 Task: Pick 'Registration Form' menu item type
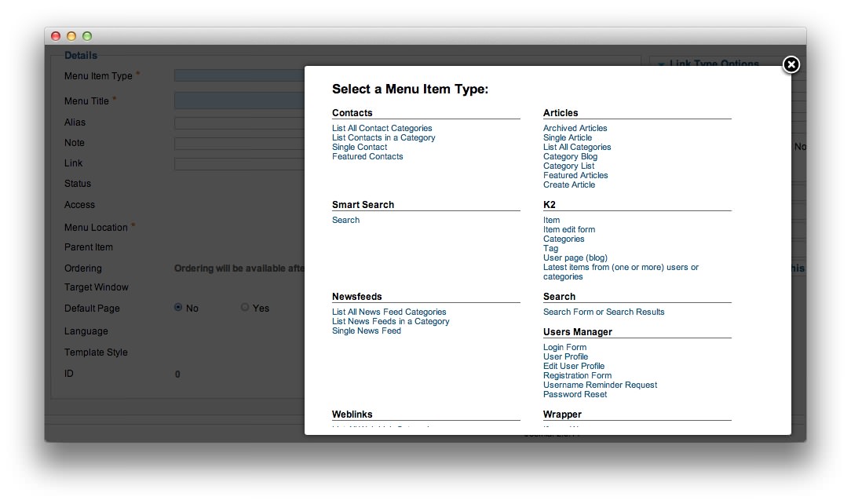(577, 376)
